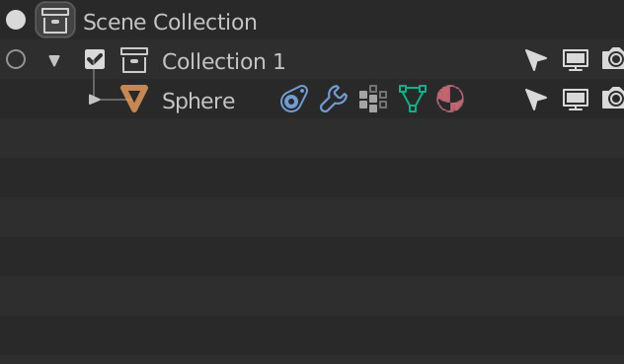Click the Sphere orange object triangle icon
This screenshot has height=364, width=624.
pos(134,99)
